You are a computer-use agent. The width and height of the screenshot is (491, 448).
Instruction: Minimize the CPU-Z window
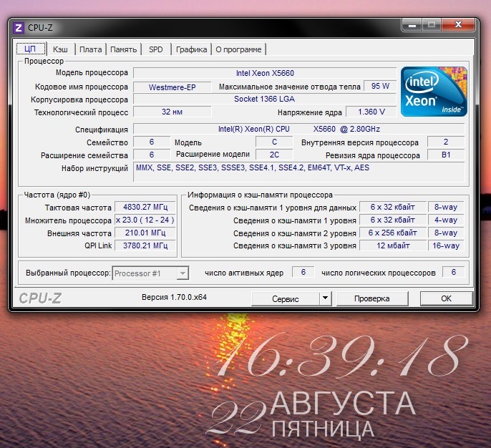click(412, 25)
